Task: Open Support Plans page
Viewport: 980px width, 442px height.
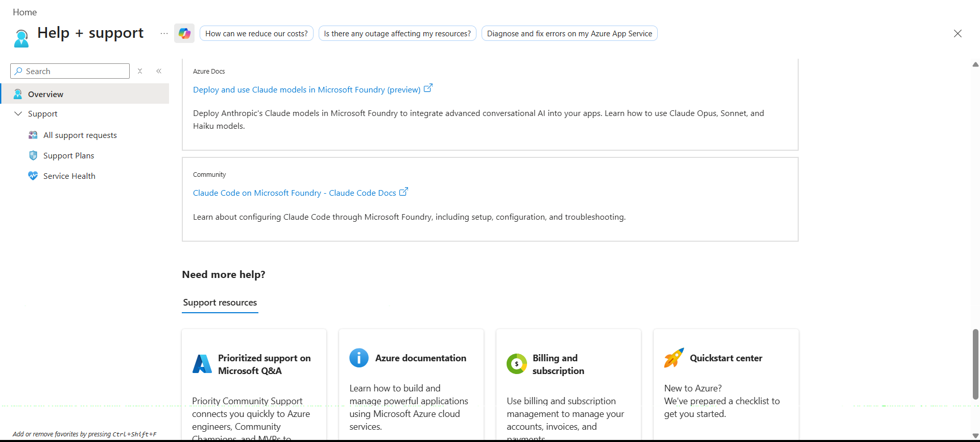Action: 68,155
